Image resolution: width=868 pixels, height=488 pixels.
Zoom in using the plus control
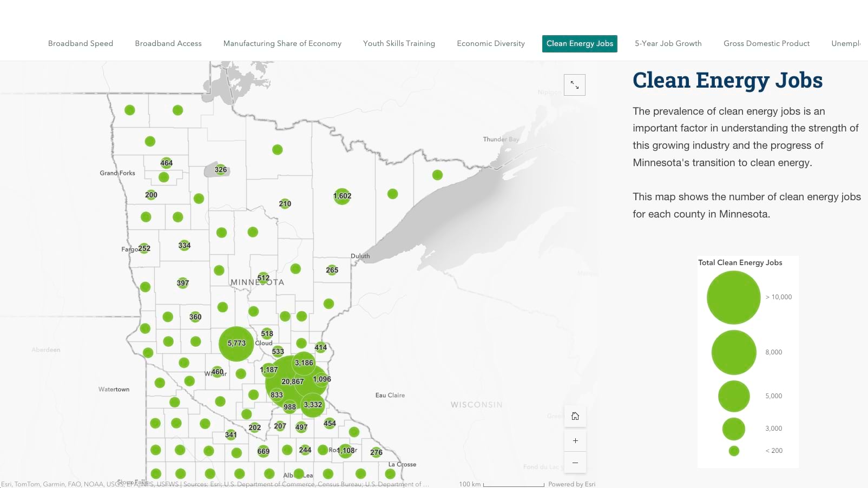pos(575,440)
